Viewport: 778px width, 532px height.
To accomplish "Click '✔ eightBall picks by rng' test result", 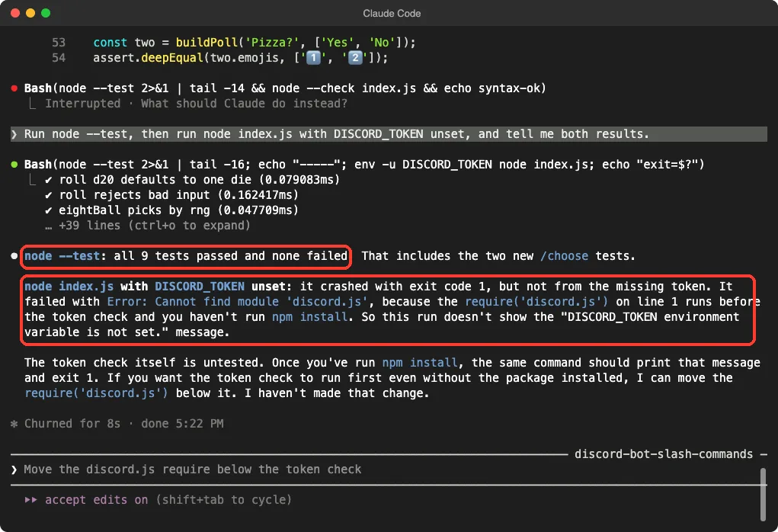I will 171,210.
